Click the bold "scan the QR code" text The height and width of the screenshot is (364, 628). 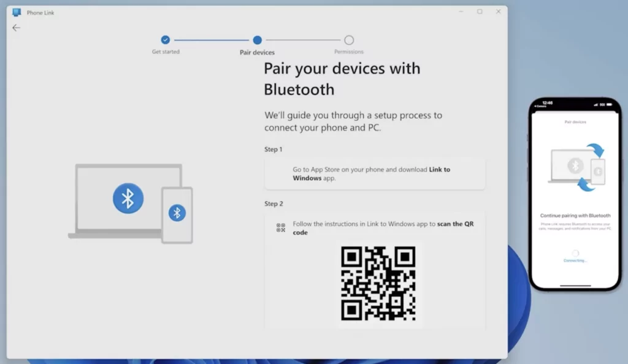click(455, 224)
